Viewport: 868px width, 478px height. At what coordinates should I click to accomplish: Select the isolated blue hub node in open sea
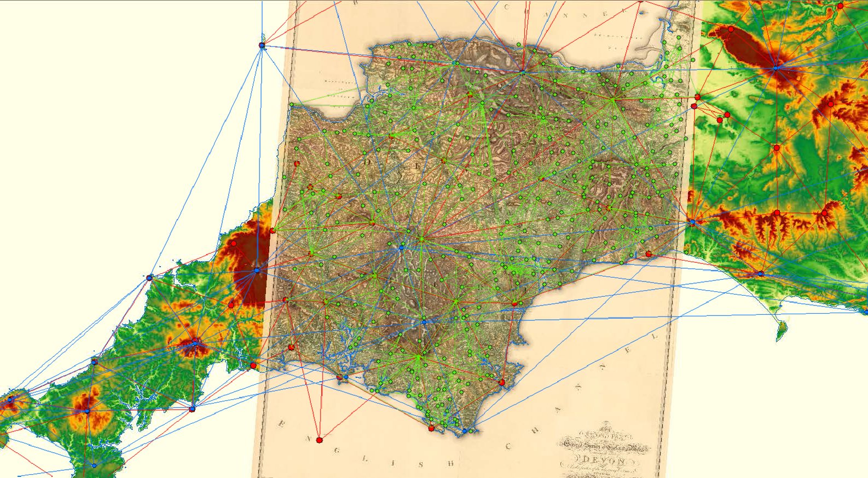point(262,45)
